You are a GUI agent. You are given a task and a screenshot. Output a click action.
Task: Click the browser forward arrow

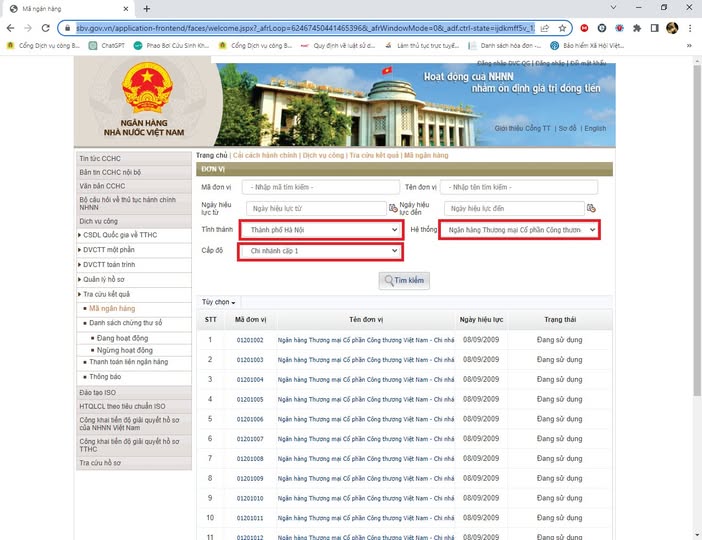(28, 28)
